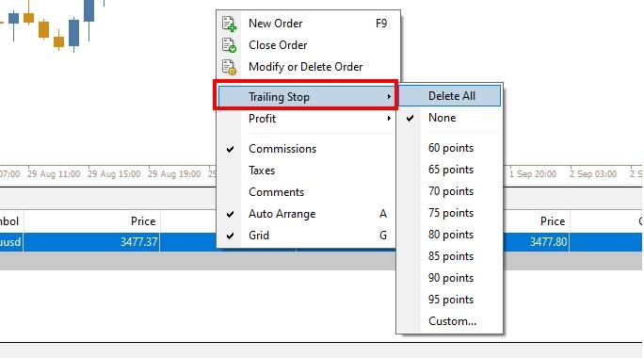Toggle the Grid option
644x358 pixels.
(306, 236)
